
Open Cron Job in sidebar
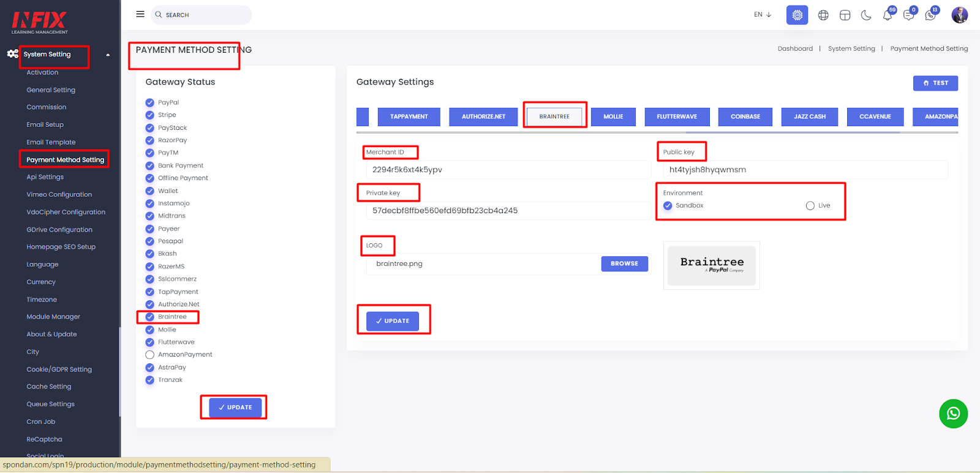[41, 422]
